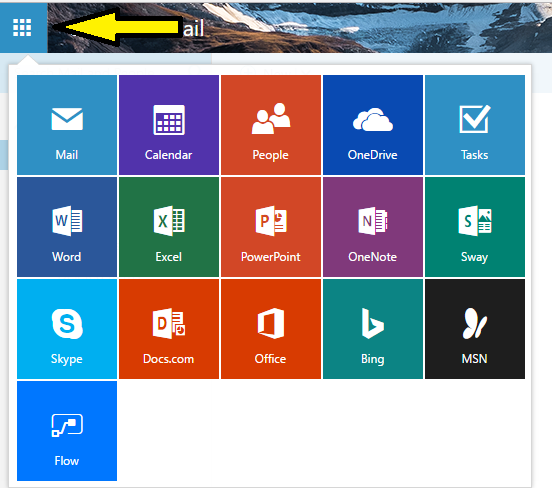Launch Word from the app grid
552x488 pixels.
click(x=67, y=227)
